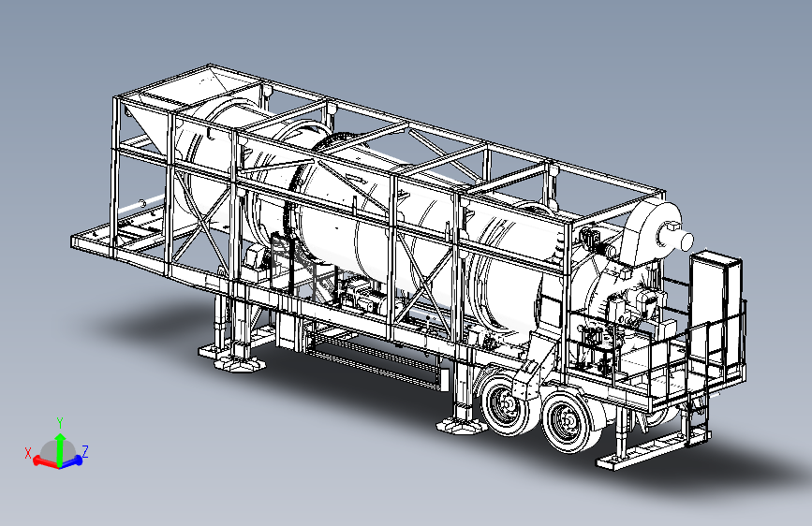This screenshot has width=812, height=526.
Task: Select the rear trailer wheel nearest the ladder
Action: 570,421
